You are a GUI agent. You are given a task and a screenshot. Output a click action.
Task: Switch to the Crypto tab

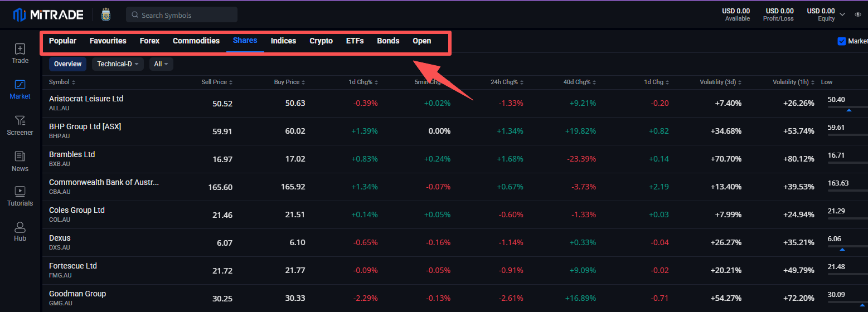(x=321, y=41)
